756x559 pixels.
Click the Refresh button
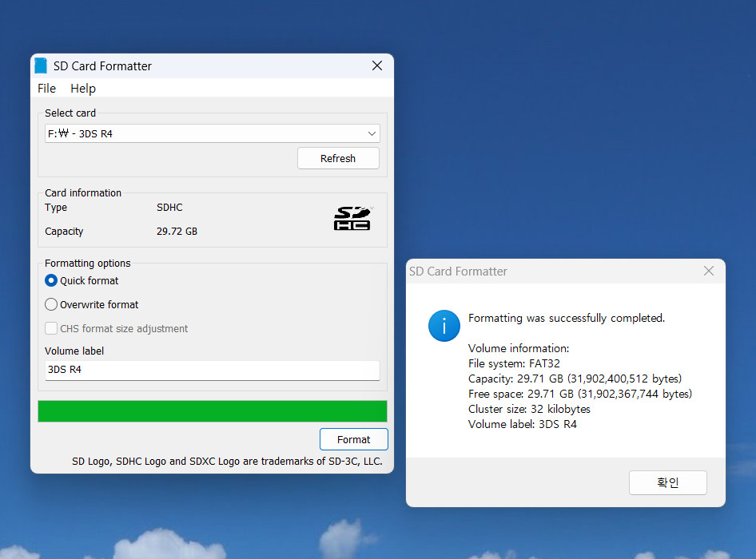pos(338,159)
